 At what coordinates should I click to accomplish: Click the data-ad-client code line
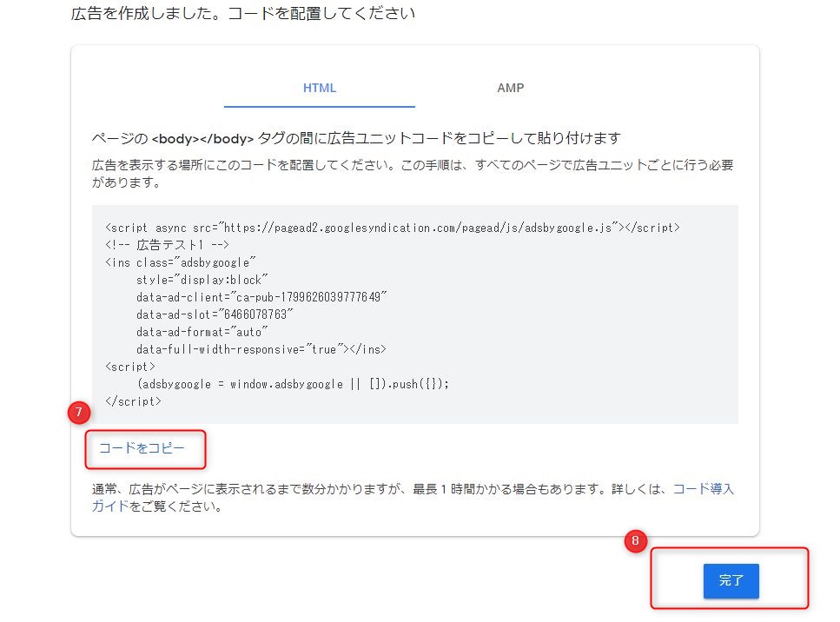[x=261, y=297]
